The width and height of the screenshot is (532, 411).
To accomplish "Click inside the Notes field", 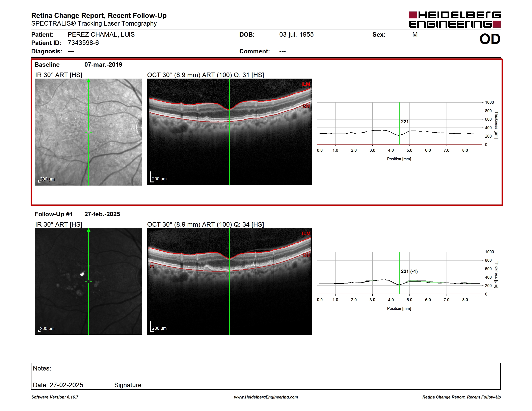I will [266, 372].
